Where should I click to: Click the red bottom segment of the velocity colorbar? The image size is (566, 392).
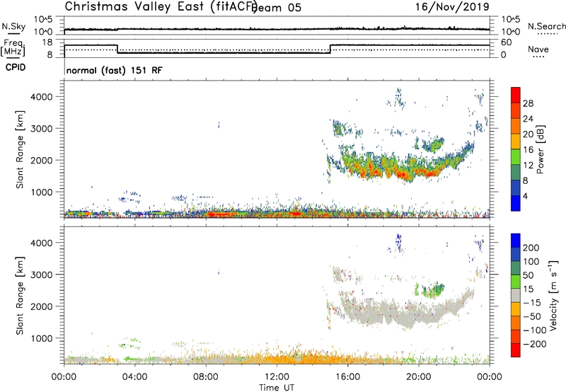coord(516,350)
